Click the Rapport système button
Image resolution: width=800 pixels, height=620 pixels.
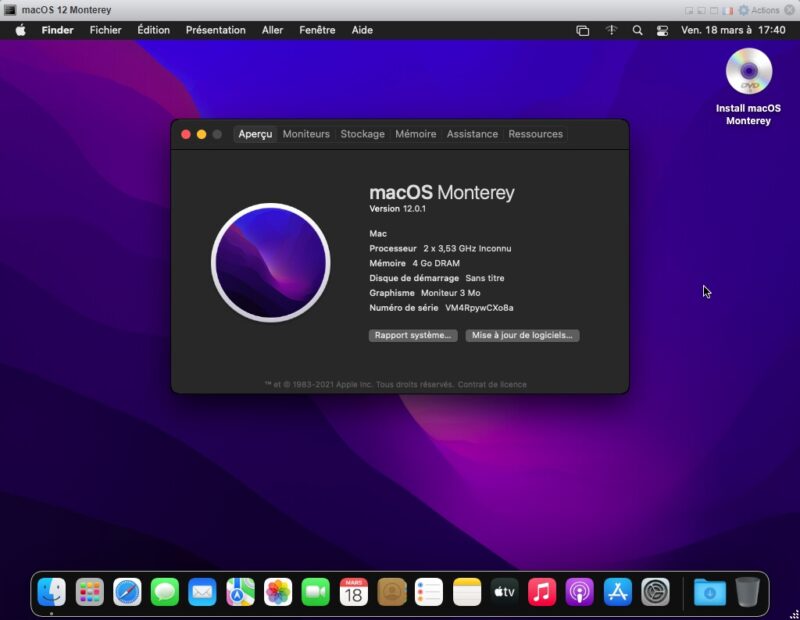point(413,336)
